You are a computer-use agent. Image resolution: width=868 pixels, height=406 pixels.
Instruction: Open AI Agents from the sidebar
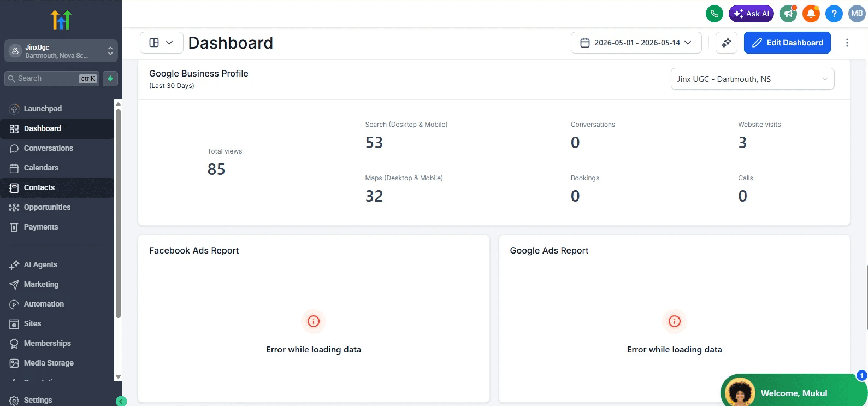57,264
